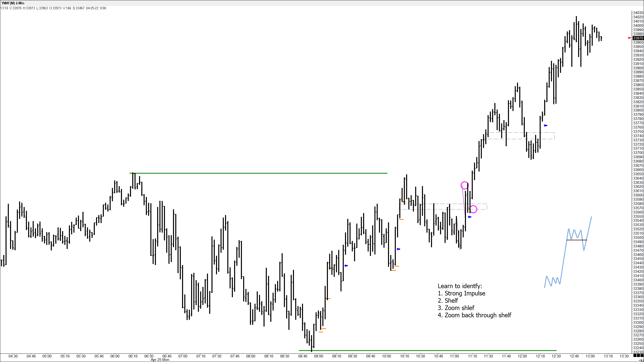Click the leftmost black square in bottom-right corner
This screenshot has width=644, height=362.
click(635, 356)
